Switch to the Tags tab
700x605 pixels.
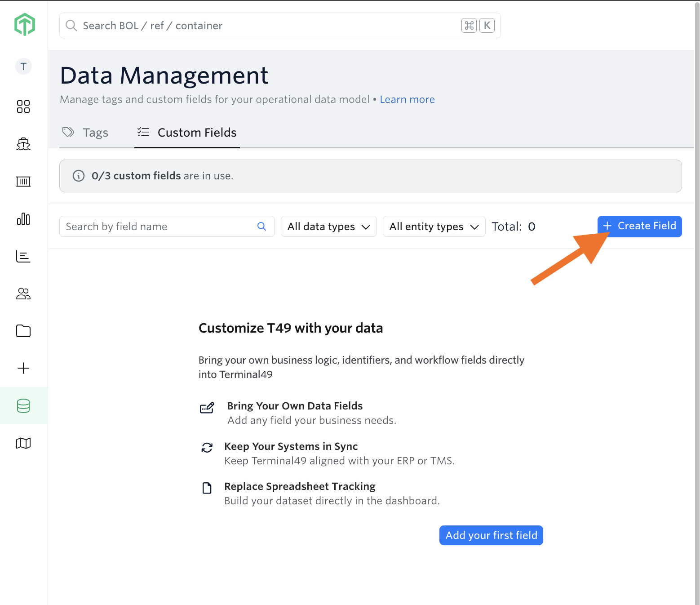tap(85, 133)
